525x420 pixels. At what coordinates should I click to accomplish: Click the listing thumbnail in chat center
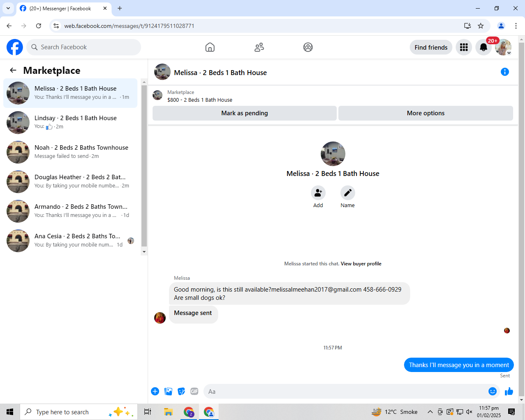(333, 154)
